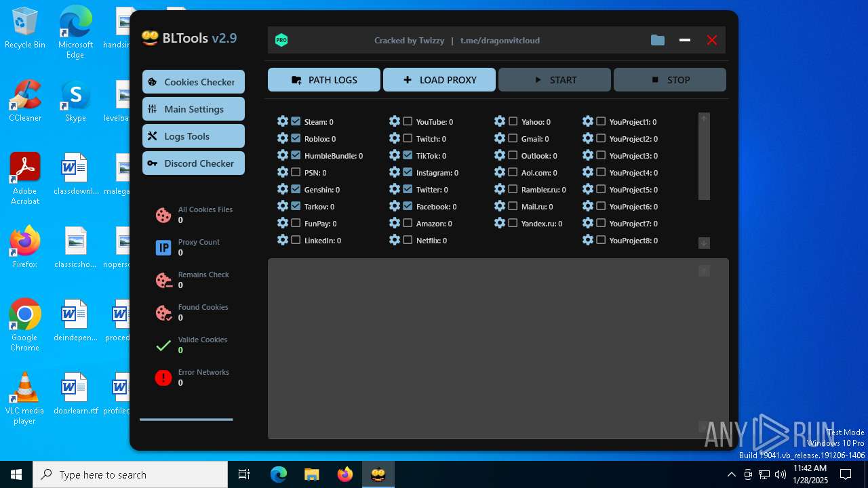Open settings gear for Yahoo
Image resolution: width=868 pixels, height=488 pixels.
500,121
